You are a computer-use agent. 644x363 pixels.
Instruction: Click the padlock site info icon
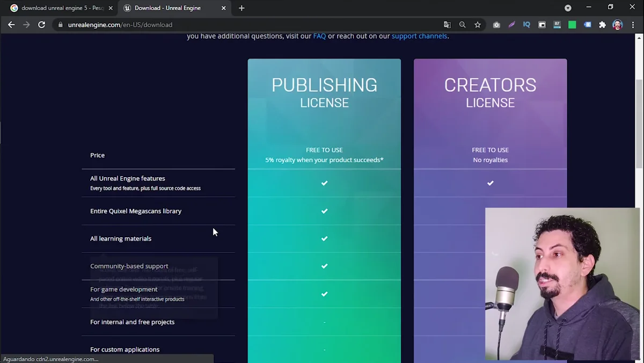60,25
